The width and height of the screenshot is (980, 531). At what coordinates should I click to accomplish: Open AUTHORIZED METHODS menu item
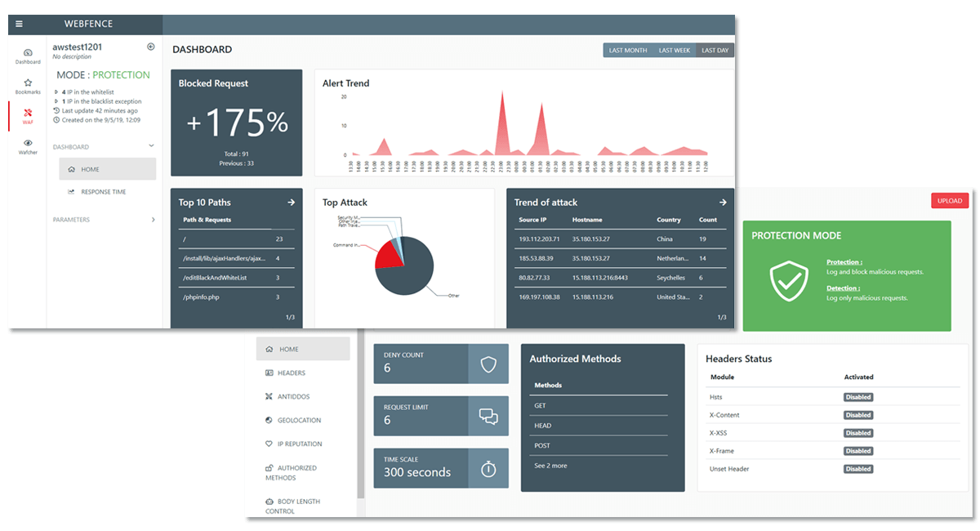point(292,472)
